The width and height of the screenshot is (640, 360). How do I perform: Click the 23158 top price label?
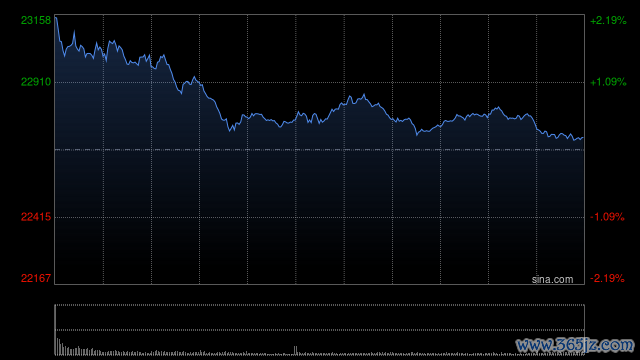click(x=36, y=20)
